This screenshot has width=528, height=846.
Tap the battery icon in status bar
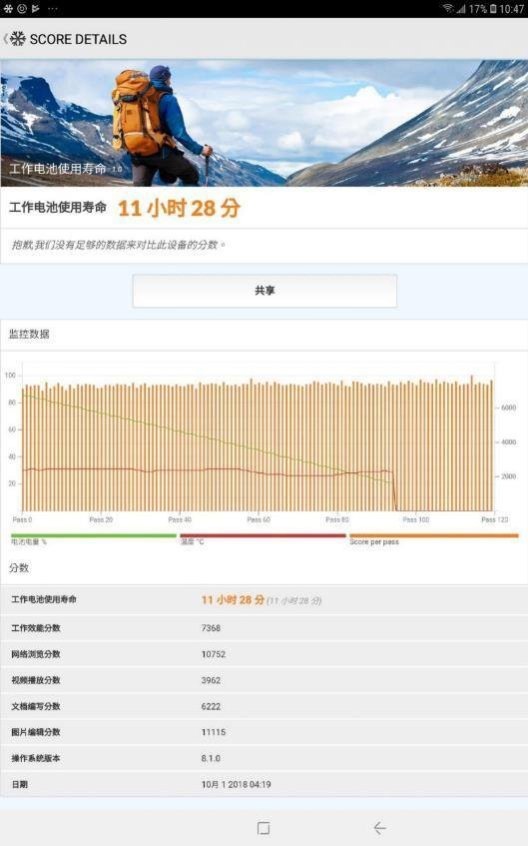tap(493, 9)
